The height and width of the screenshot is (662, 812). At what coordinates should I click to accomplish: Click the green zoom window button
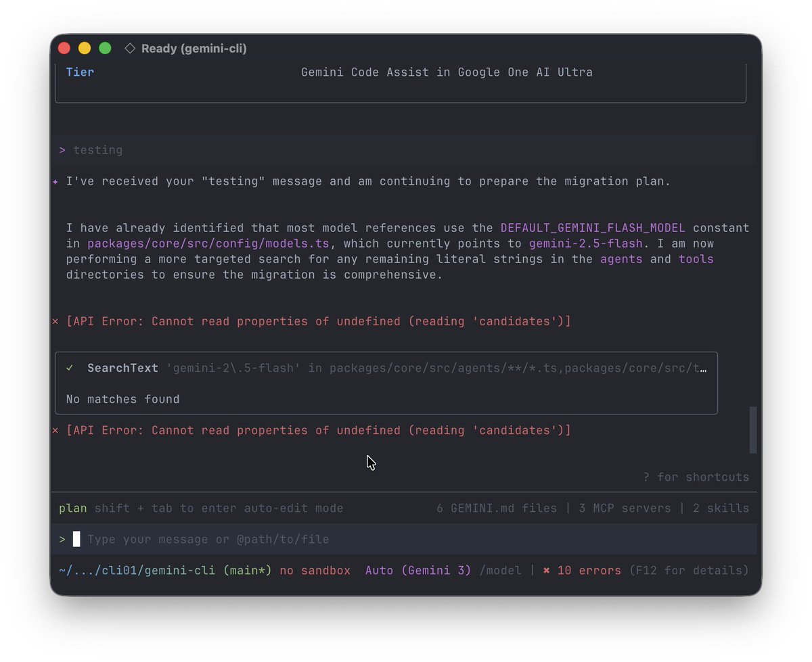click(105, 48)
